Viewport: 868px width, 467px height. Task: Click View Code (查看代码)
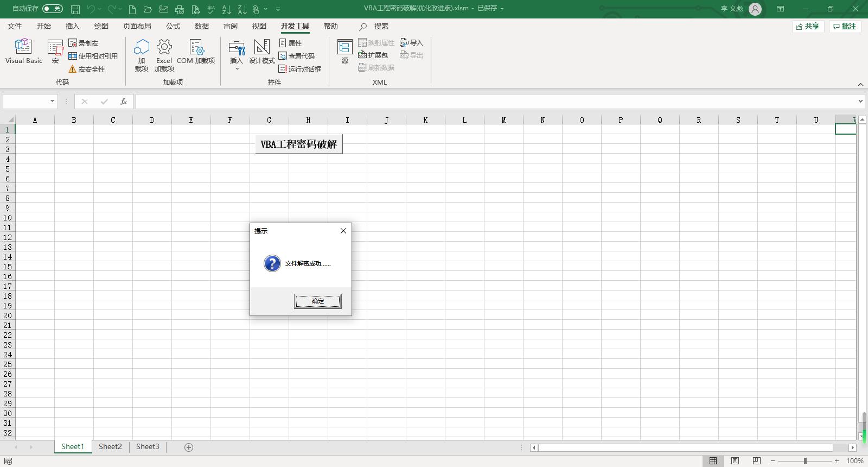click(x=297, y=56)
